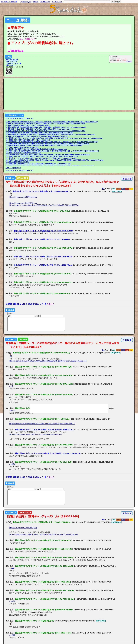Open 5ちゃんねるガイド link
The height and width of the screenshot is (644, 138).
tap(11, 62)
